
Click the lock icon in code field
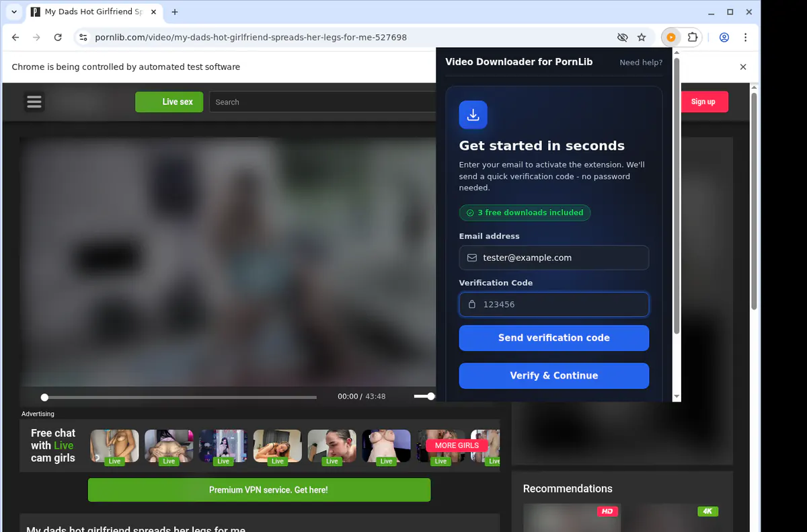click(x=471, y=304)
